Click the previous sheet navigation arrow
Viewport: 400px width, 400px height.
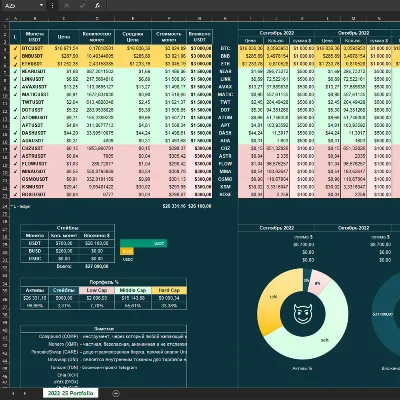click(x=13, y=393)
